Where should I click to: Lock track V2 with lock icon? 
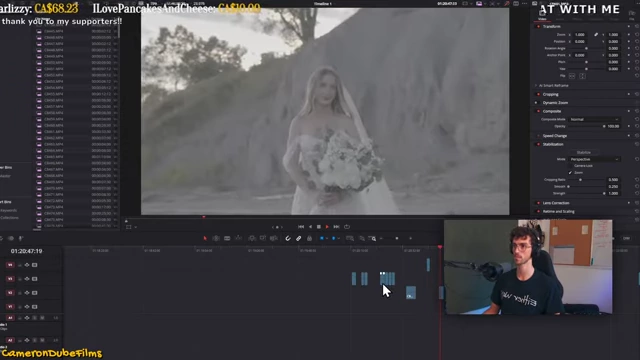pos(20,293)
